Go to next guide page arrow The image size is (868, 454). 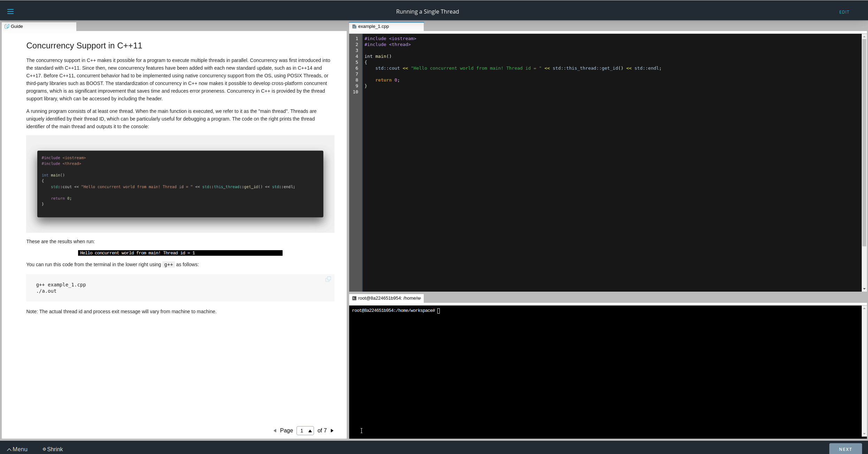[332, 431]
